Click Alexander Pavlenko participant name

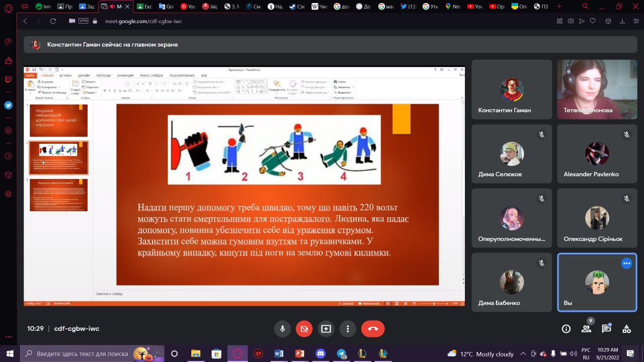point(591,174)
